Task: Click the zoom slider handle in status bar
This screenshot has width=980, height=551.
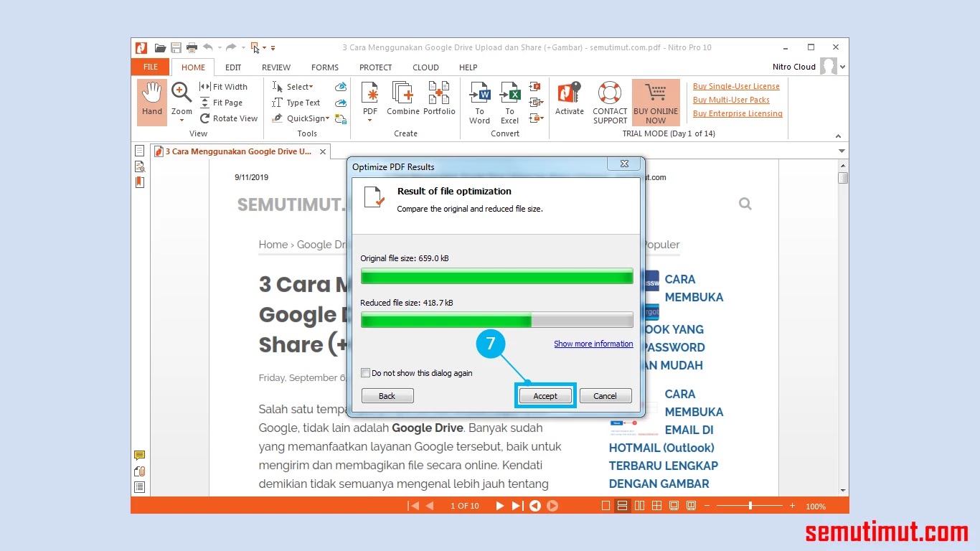Action: point(750,506)
